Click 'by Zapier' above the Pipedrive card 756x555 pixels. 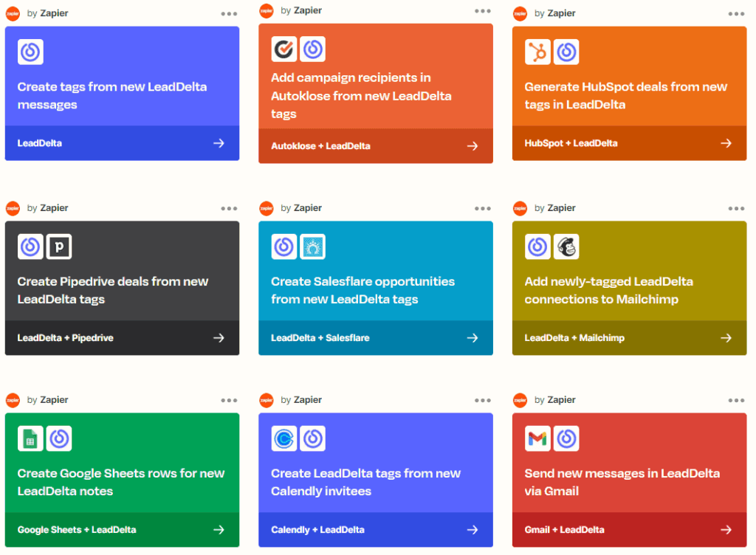tap(48, 207)
